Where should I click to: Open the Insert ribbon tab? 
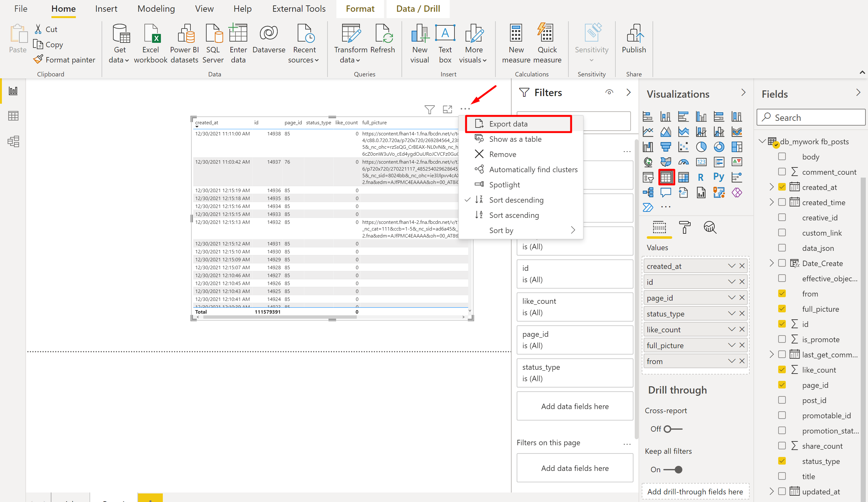(x=106, y=9)
